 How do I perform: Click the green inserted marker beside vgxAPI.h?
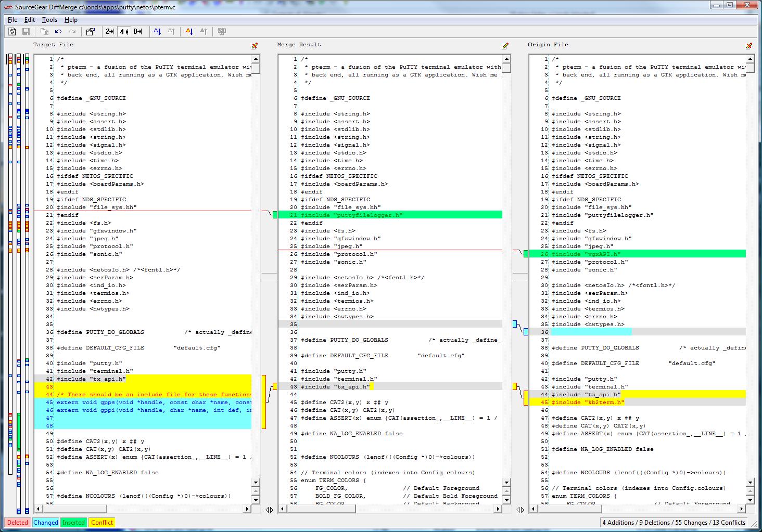[x=526, y=254]
